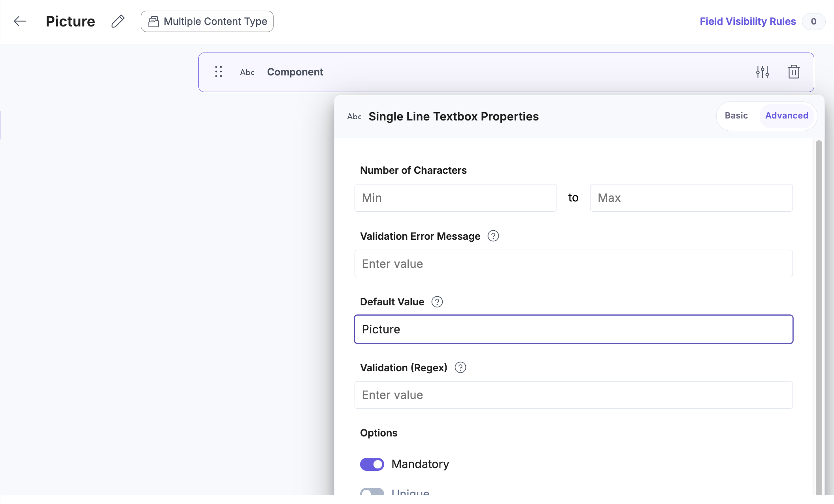The height and width of the screenshot is (504, 834).
Task: Click the Single Line Textbox Properties heading
Action: (453, 117)
